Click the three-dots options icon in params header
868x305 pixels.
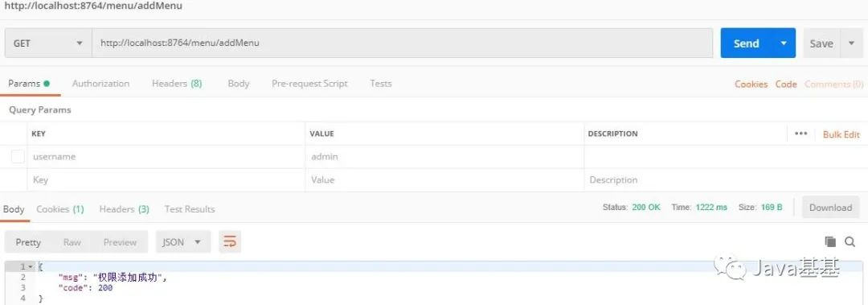tap(800, 134)
